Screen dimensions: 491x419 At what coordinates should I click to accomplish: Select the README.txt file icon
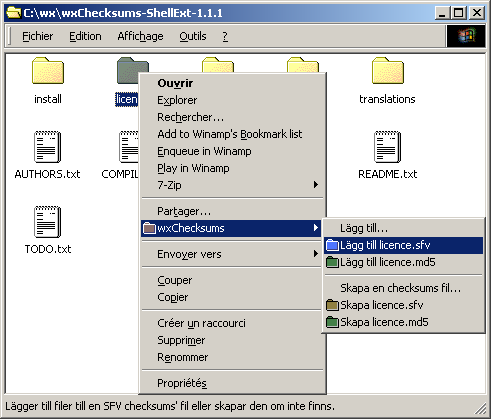387,147
